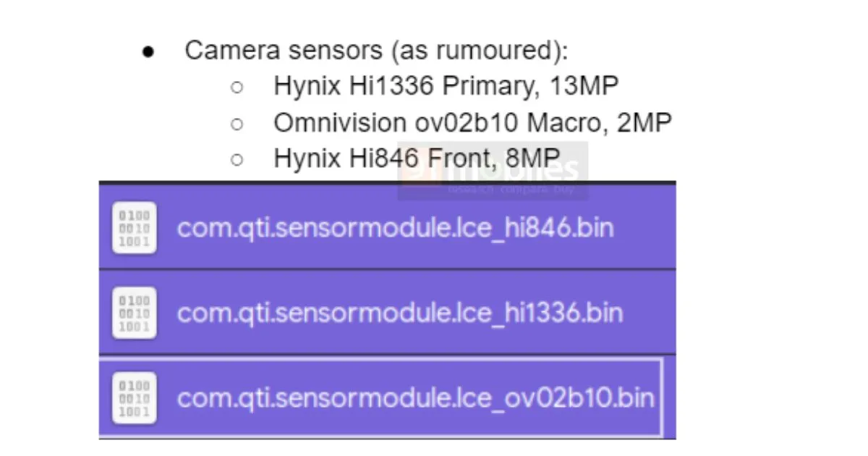Screen dimensions: 868x456
Task: Click the solid bullet before Camera sensors
Action: (148, 52)
